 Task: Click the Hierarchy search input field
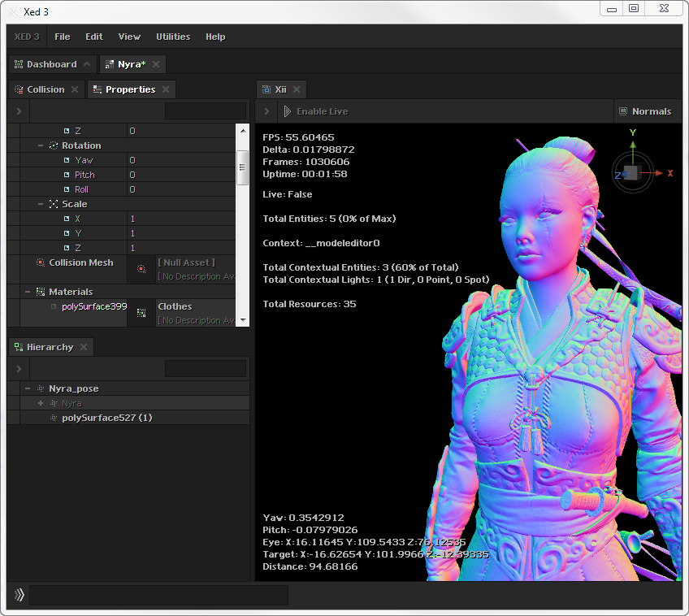[x=205, y=369]
